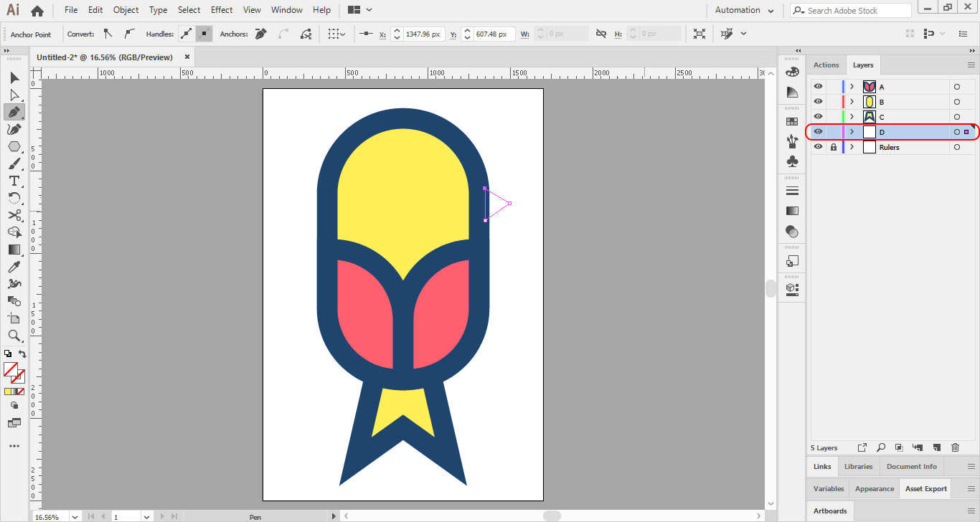The width and height of the screenshot is (980, 522).
Task: Hide layer C with eye icon
Action: pos(818,117)
